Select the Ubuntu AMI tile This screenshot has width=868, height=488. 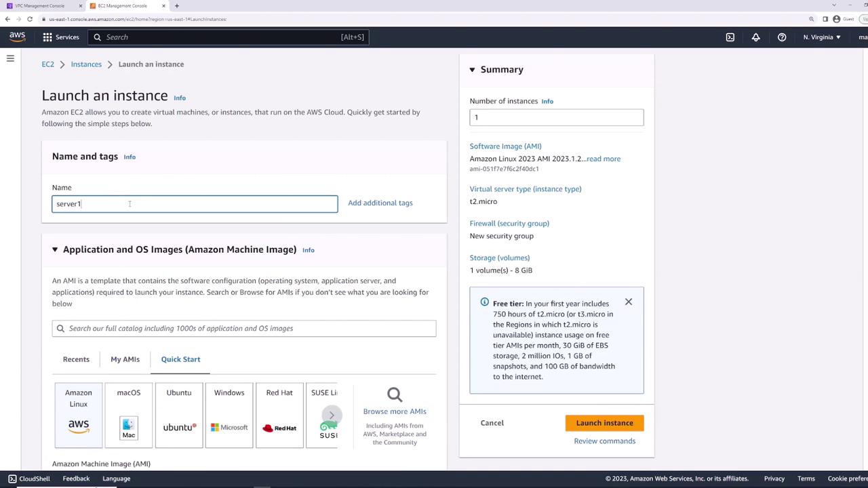click(x=179, y=415)
